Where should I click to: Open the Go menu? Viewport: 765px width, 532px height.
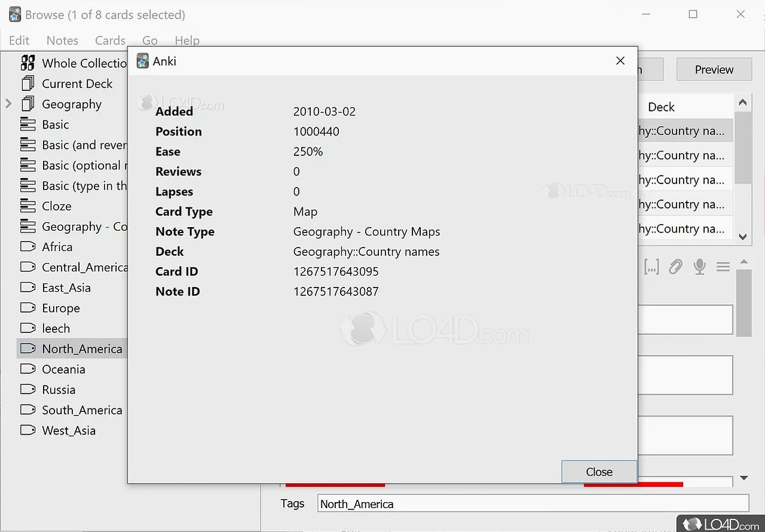(150, 40)
